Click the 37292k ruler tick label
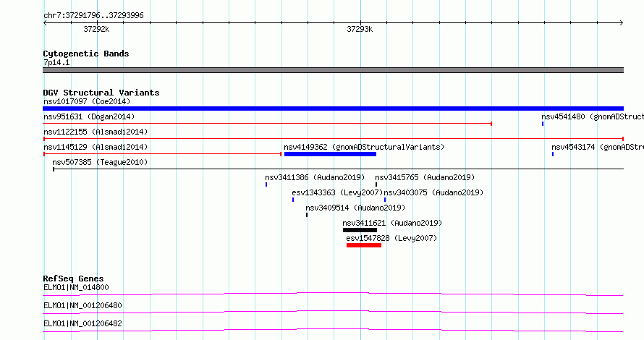The width and height of the screenshot is (644, 340). coord(96,29)
